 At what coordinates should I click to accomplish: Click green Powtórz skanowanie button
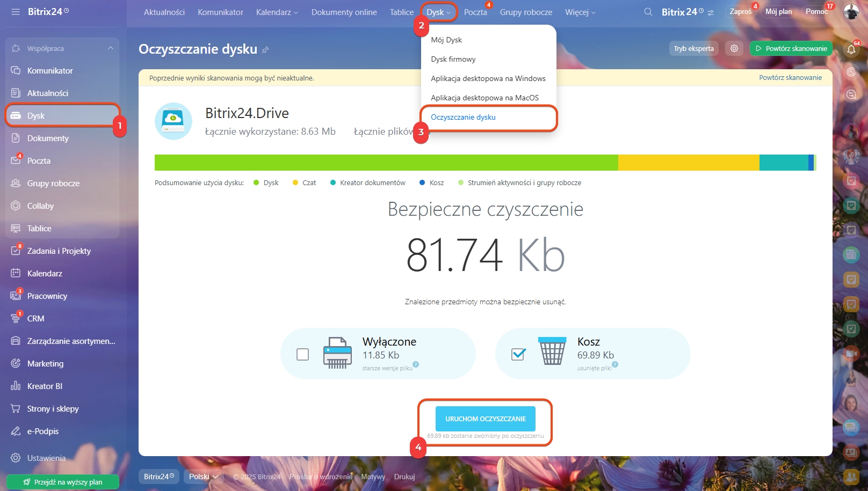pos(791,48)
